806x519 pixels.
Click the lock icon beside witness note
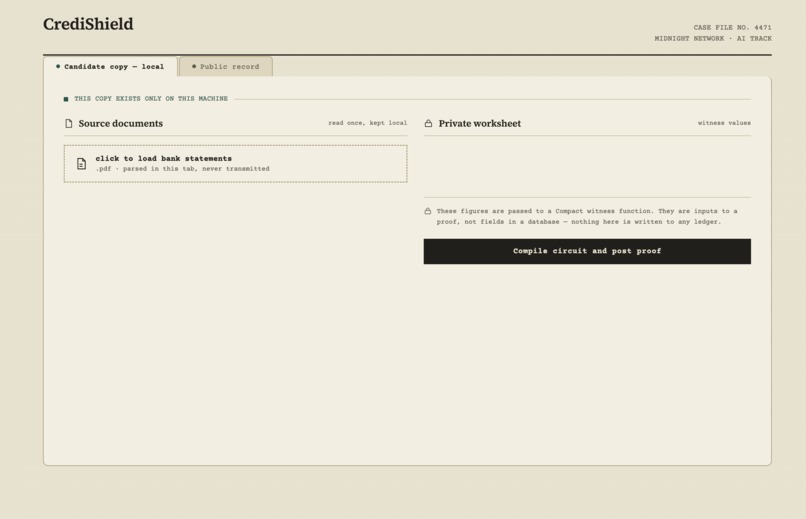(x=428, y=211)
